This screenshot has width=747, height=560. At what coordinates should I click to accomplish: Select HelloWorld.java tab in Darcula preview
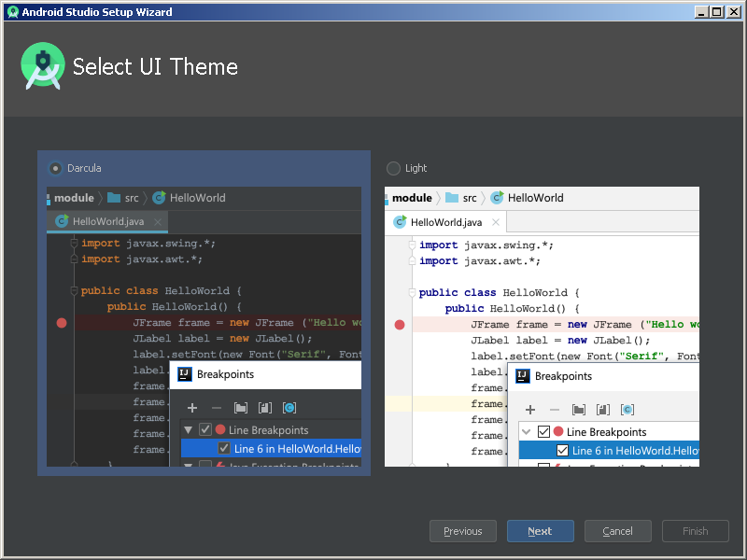(x=107, y=221)
